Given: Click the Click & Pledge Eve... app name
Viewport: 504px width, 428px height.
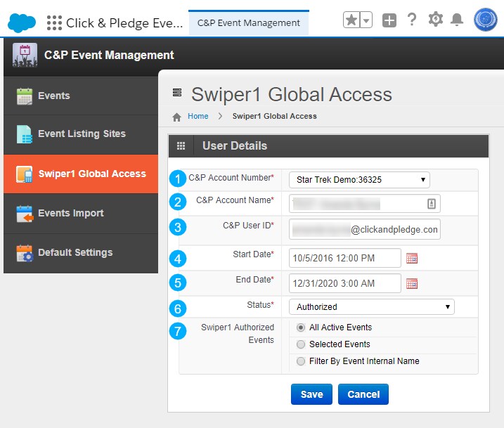Looking at the screenshot, I should coord(124,23).
